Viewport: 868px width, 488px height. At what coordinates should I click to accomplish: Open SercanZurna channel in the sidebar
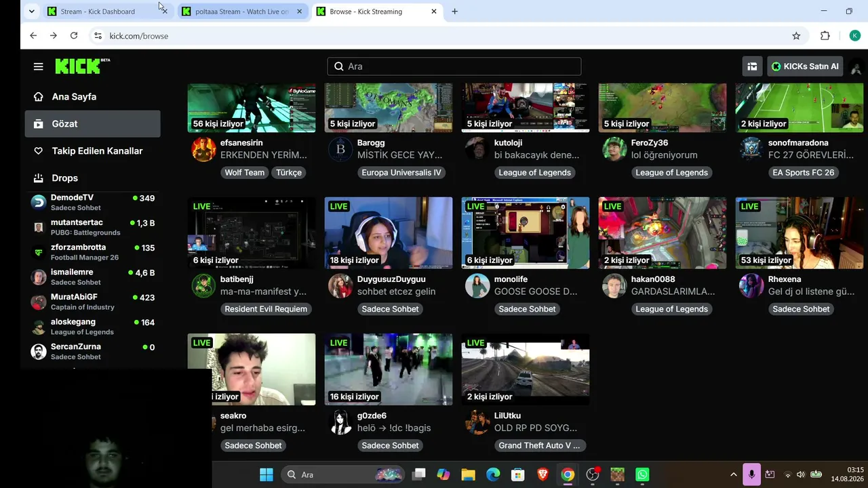point(93,352)
